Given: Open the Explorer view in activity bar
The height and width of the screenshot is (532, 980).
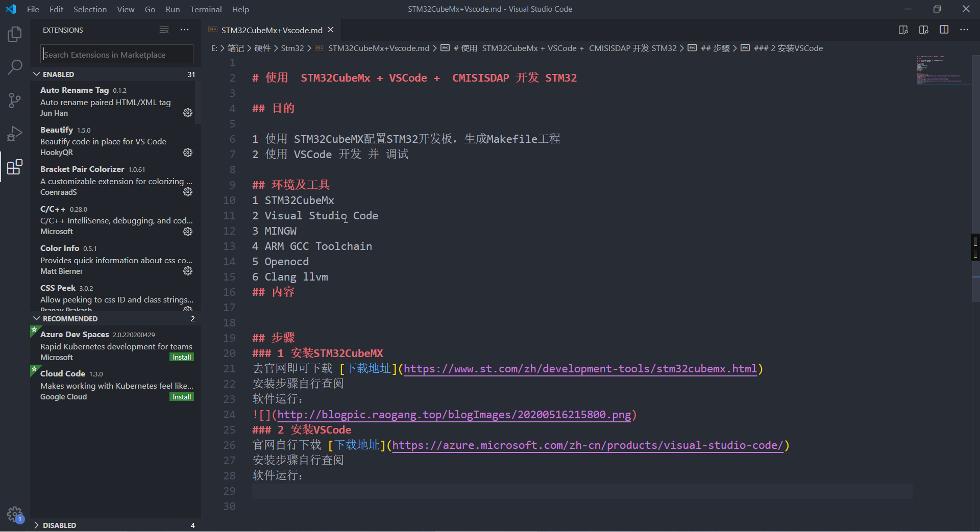Looking at the screenshot, I should (x=14, y=34).
